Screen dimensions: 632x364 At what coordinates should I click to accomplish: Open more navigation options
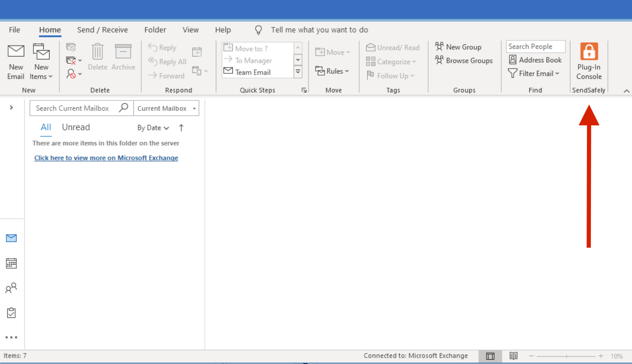11,337
